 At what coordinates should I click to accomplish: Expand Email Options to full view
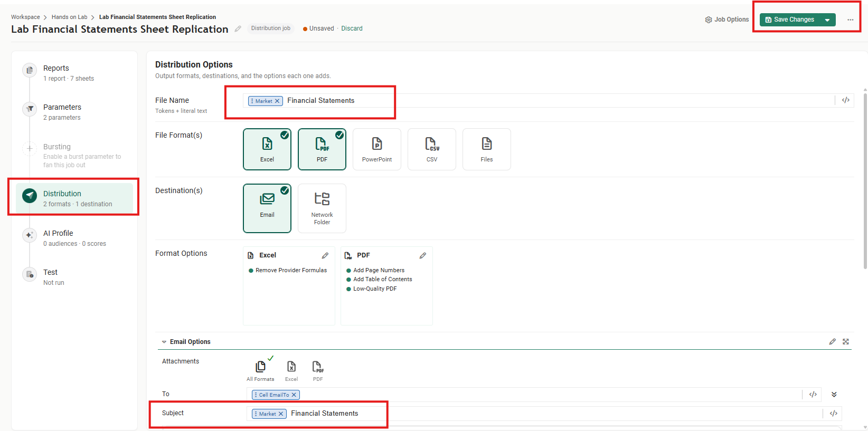[x=846, y=342]
